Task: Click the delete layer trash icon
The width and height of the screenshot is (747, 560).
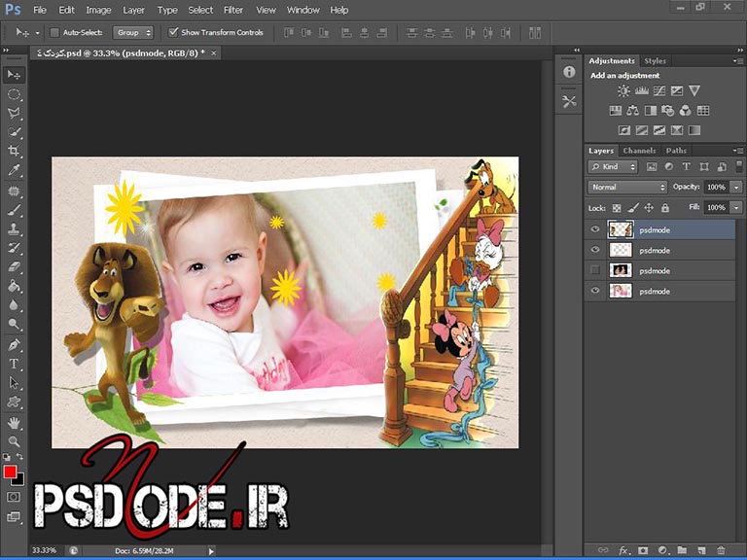Action: 721,550
